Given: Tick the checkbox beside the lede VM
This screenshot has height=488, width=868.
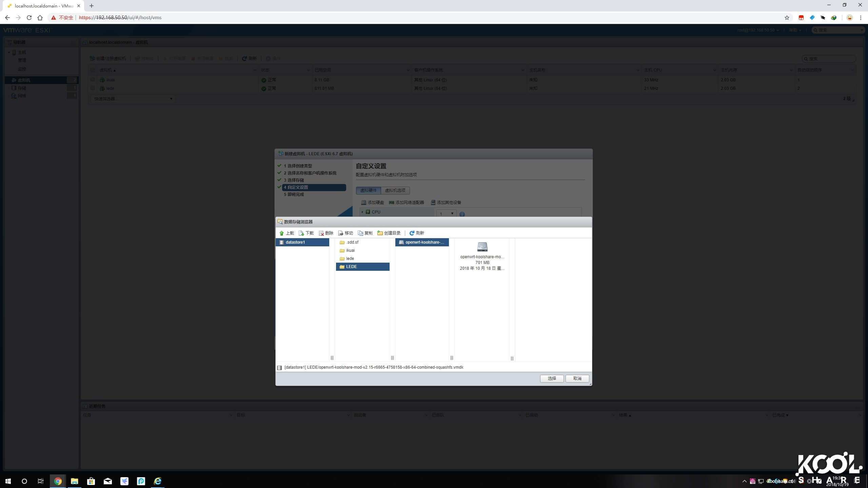Looking at the screenshot, I should 93,88.
